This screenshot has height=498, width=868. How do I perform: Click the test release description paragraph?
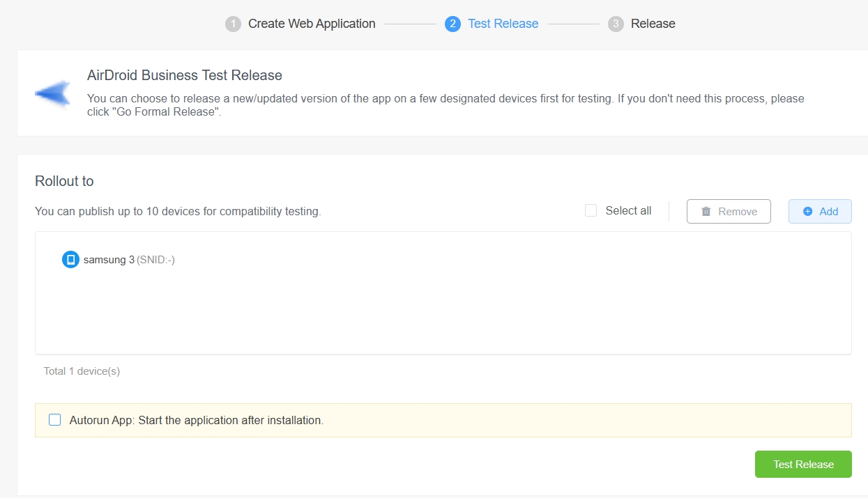pyautogui.click(x=446, y=105)
